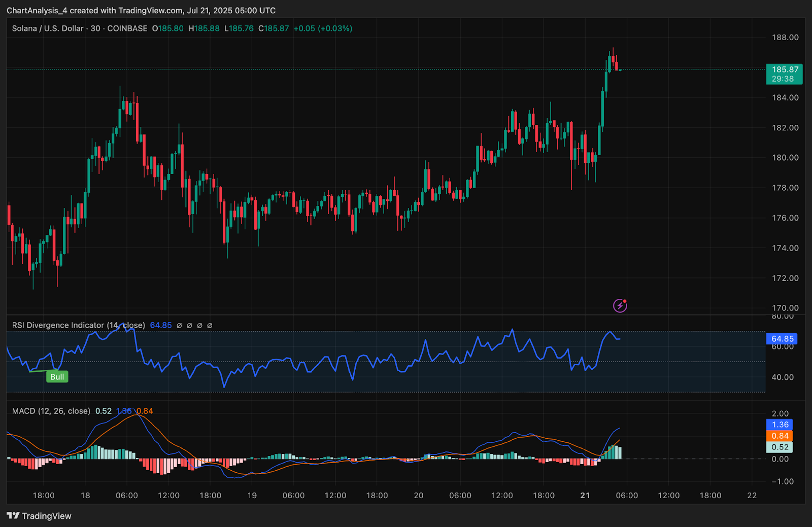The width and height of the screenshot is (812, 527).
Task: Click the 188.00 price axis label
Action: [785, 38]
